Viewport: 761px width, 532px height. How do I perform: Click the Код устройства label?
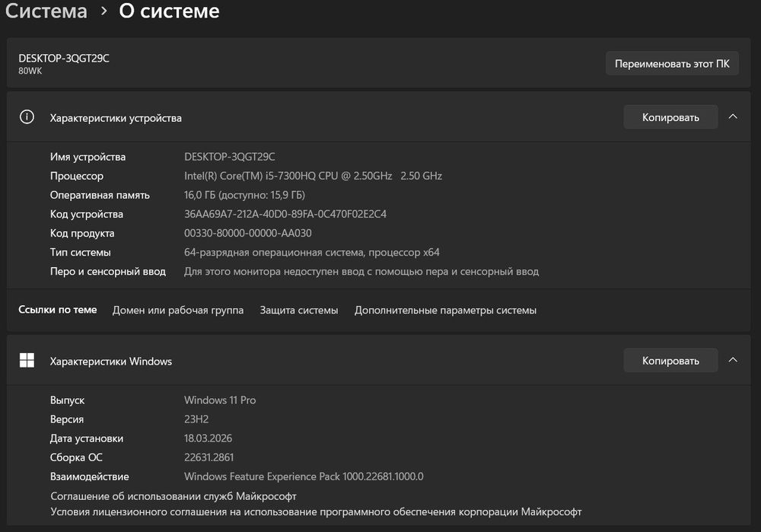click(87, 214)
